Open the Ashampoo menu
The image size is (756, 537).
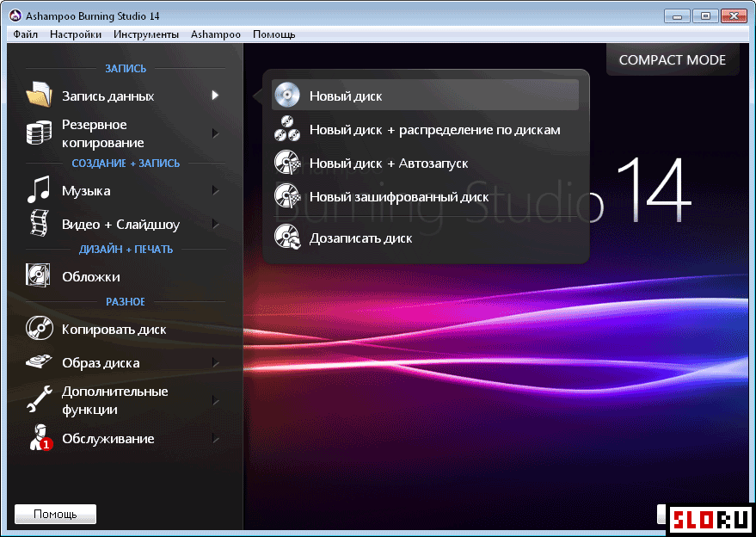tap(216, 34)
